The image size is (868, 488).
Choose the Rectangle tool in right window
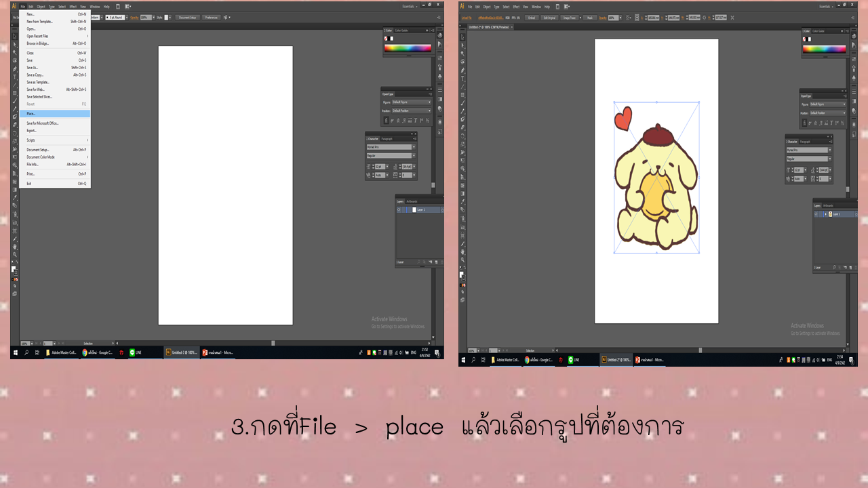[462, 95]
